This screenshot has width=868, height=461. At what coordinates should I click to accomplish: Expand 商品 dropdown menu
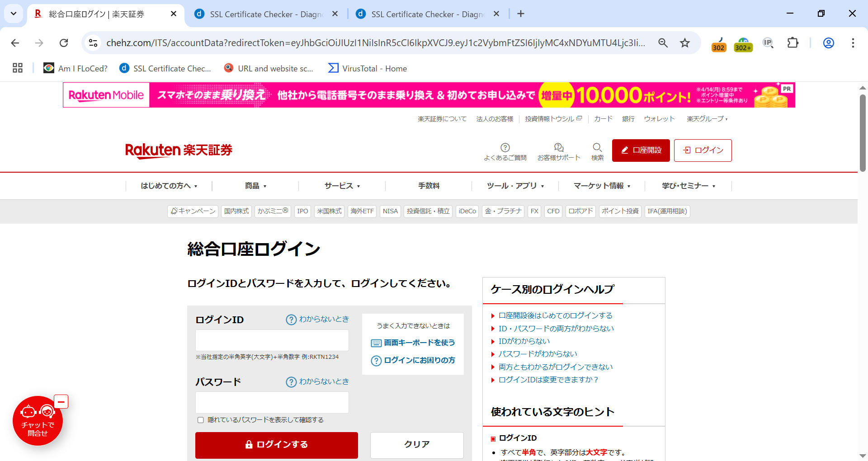(255, 186)
